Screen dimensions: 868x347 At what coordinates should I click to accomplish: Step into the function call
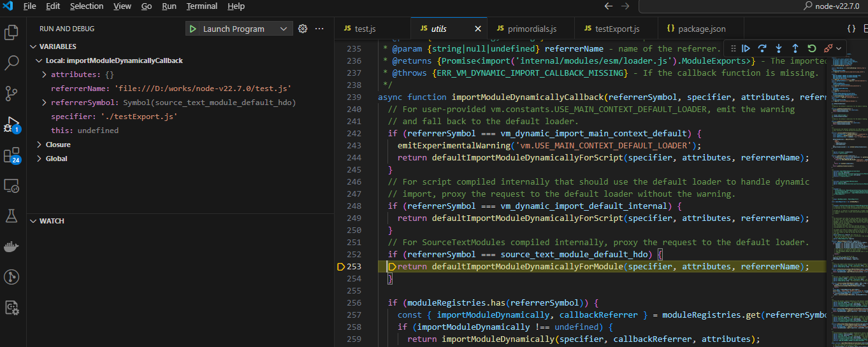(x=779, y=48)
